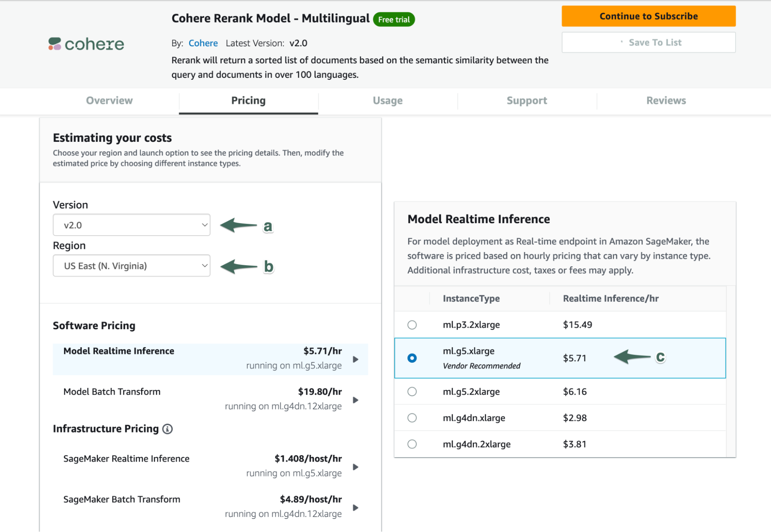771x532 pixels.
Task: Expand SageMaker Batch Transform arrow
Action: (x=355, y=507)
